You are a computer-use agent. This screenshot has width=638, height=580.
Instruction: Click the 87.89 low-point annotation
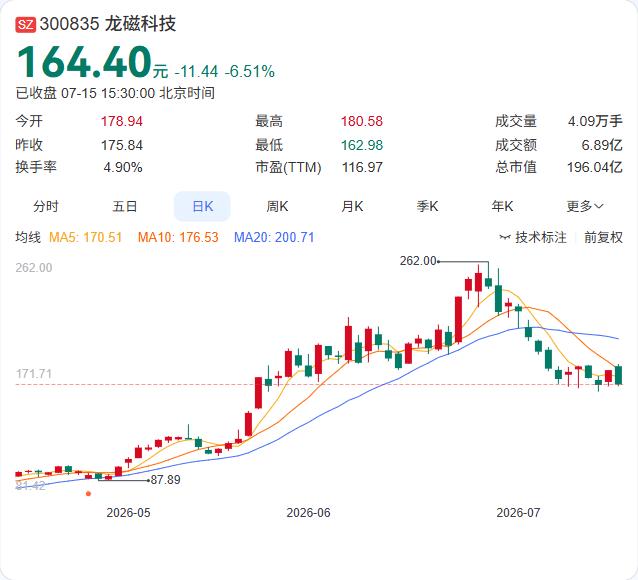coord(166,480)
